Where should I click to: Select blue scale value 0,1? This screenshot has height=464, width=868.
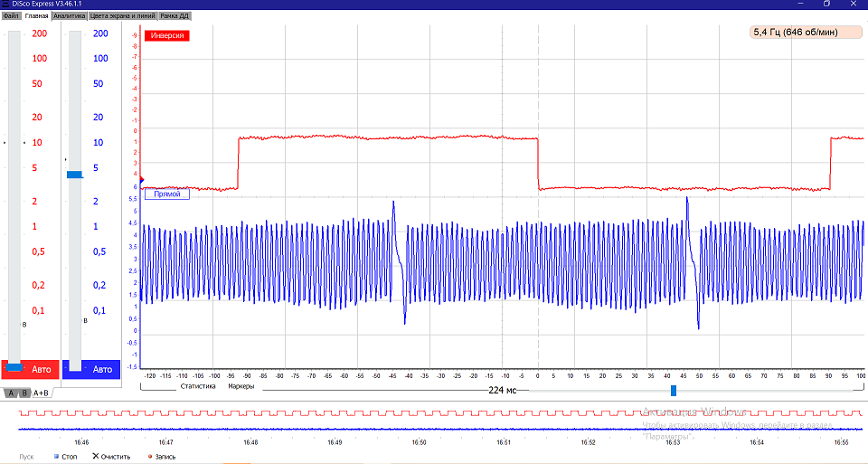tap(99, 310)
